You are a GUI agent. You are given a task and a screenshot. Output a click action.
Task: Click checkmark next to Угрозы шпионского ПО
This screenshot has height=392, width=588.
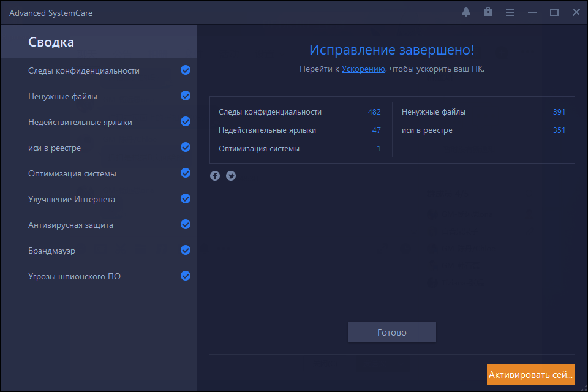point(186,276)
